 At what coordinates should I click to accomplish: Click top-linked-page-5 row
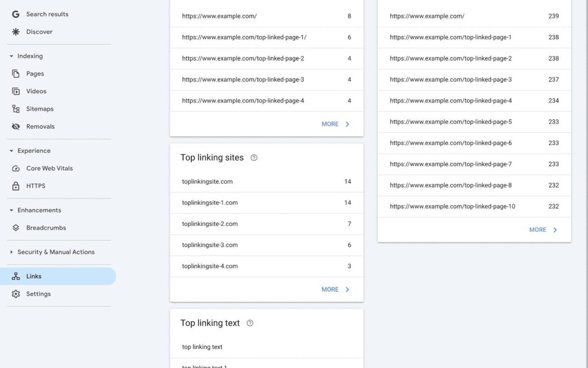pyautogui.click(x=474, y=122)
